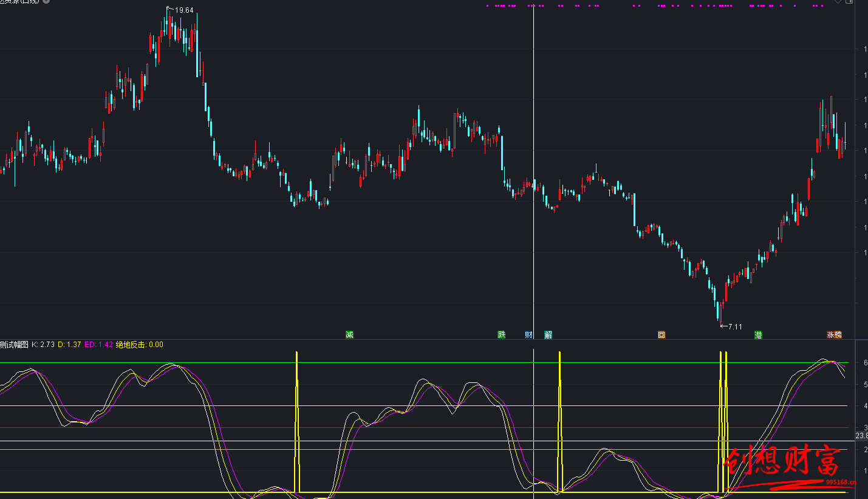Click the orange 回 event marker
Screen dimensions: 868x499
661,335
